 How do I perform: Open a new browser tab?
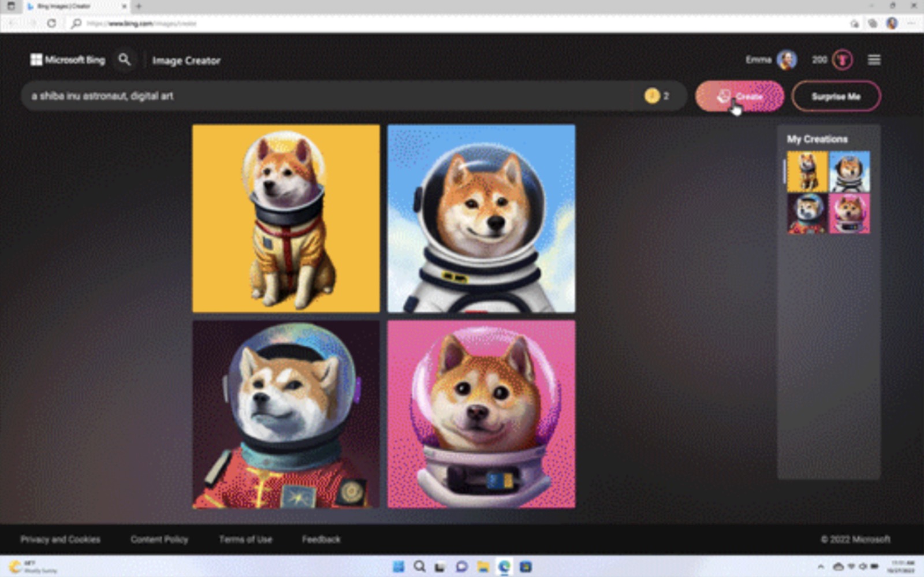tap(139, 6)
